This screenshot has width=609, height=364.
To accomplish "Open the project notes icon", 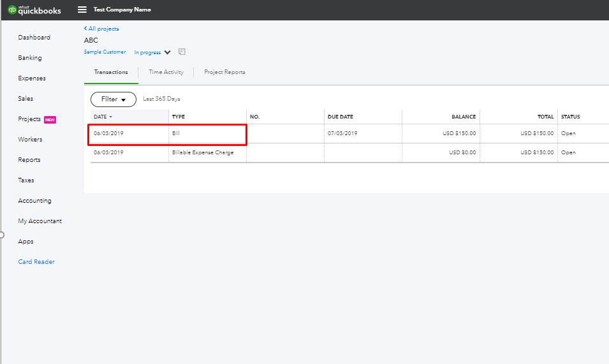I will (182, 52).
